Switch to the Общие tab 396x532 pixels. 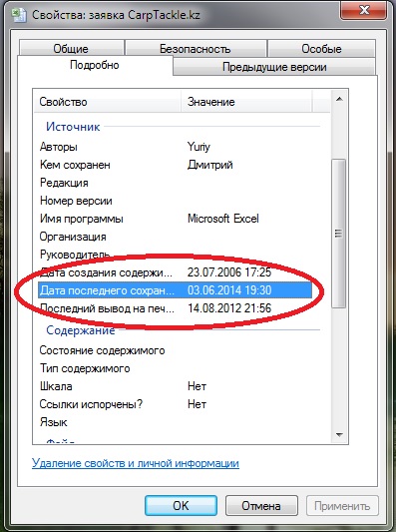[x=71, y=48]
